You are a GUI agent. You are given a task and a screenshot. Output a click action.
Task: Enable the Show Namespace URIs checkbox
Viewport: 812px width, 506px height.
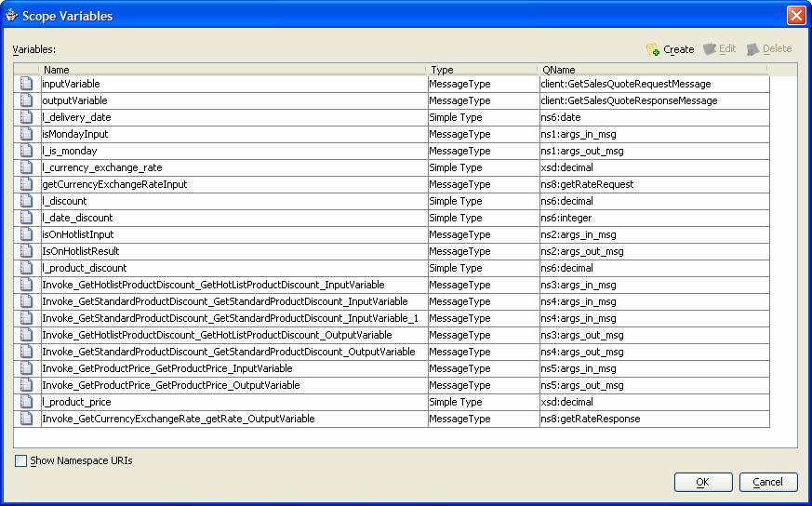[x=21, y=460]
